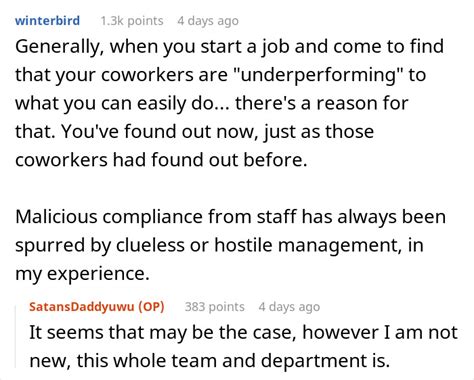Open SatansDaddyuwu's user profile
This screenshot has height=380, width=474.
pos(82,306)
